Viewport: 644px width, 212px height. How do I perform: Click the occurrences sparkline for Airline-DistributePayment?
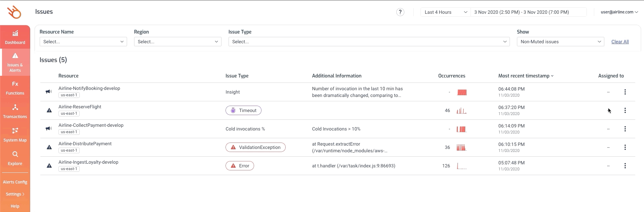(x=461, y=147)
